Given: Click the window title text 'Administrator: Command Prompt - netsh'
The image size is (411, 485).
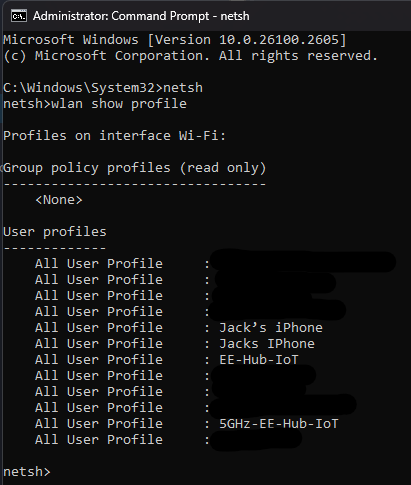Looking at the screenshot, I should (141, 16).
